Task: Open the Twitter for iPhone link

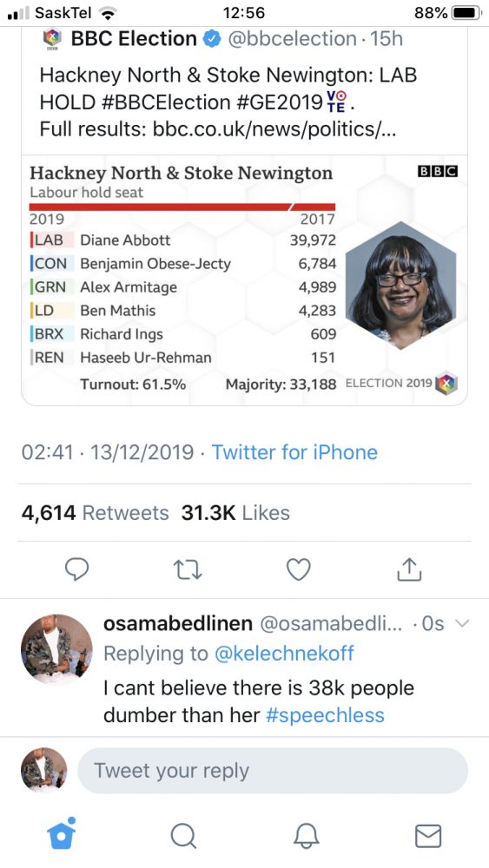Action: pyautogui.click(x=294, y=452)
